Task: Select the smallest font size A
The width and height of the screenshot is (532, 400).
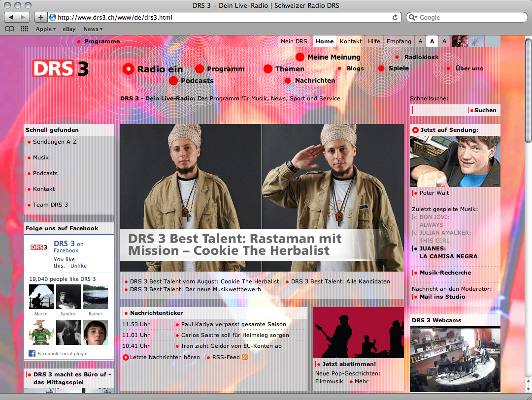Action: (420, 41)
